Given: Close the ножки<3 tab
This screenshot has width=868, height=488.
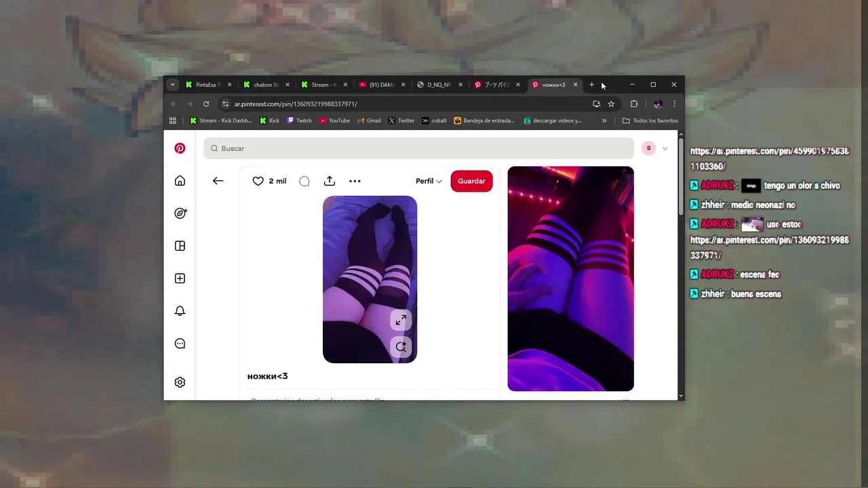Looking at the screenshot, I should [x=576, y=85].
